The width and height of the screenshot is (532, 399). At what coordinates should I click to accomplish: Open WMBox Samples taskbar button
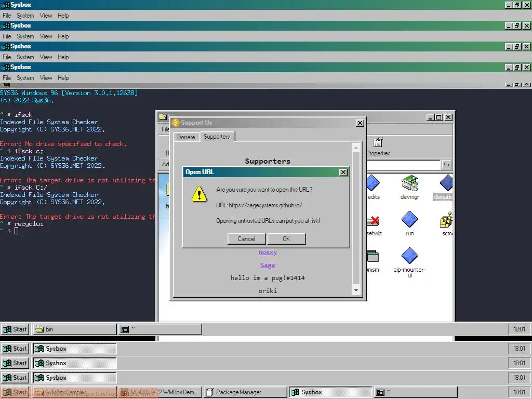[75, 392]
